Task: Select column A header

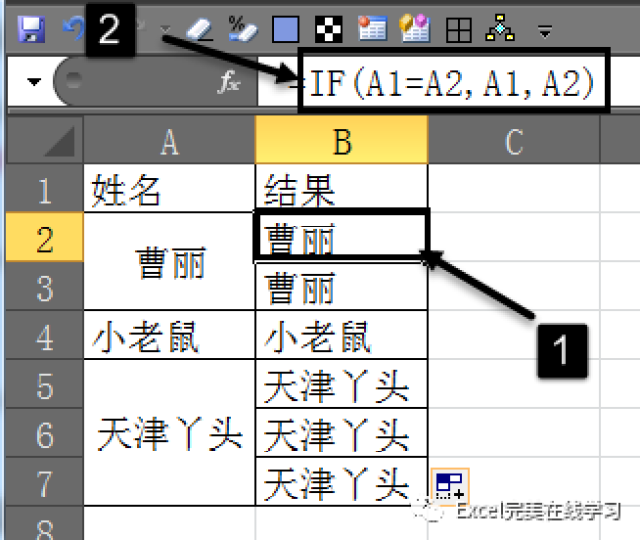Action: pos(169,140)
